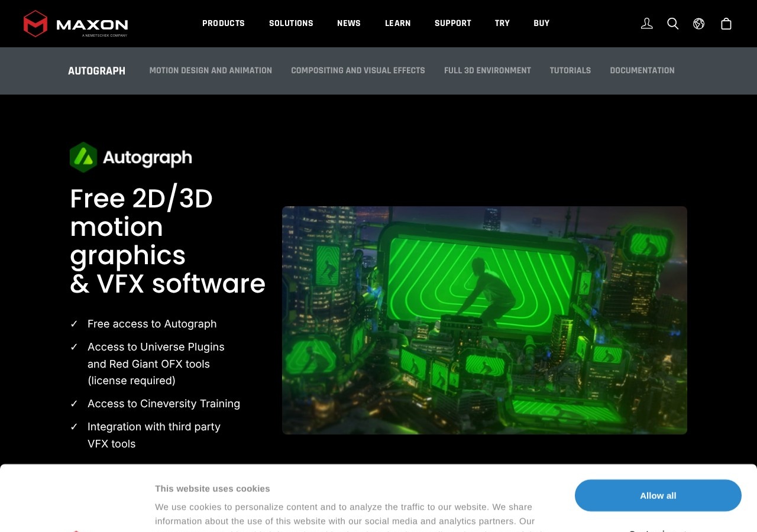Open the Documentation link
The image size is (757, 532).
tap(642, 71)
